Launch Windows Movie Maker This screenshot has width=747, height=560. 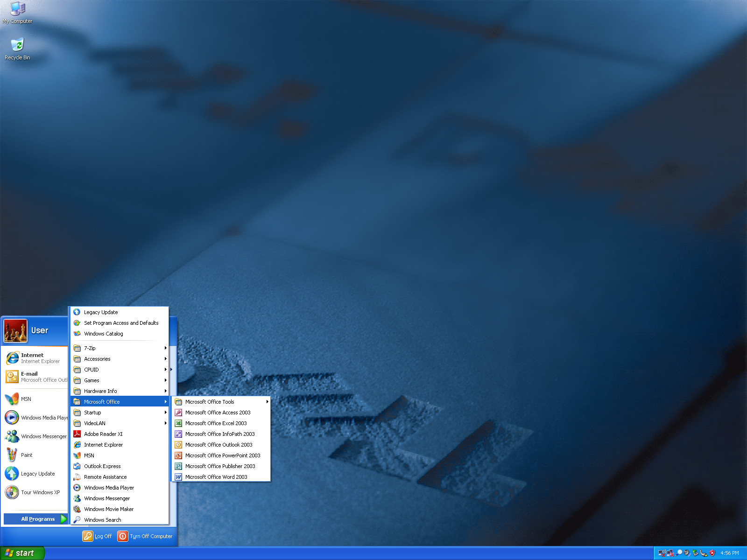click(120, 509)
